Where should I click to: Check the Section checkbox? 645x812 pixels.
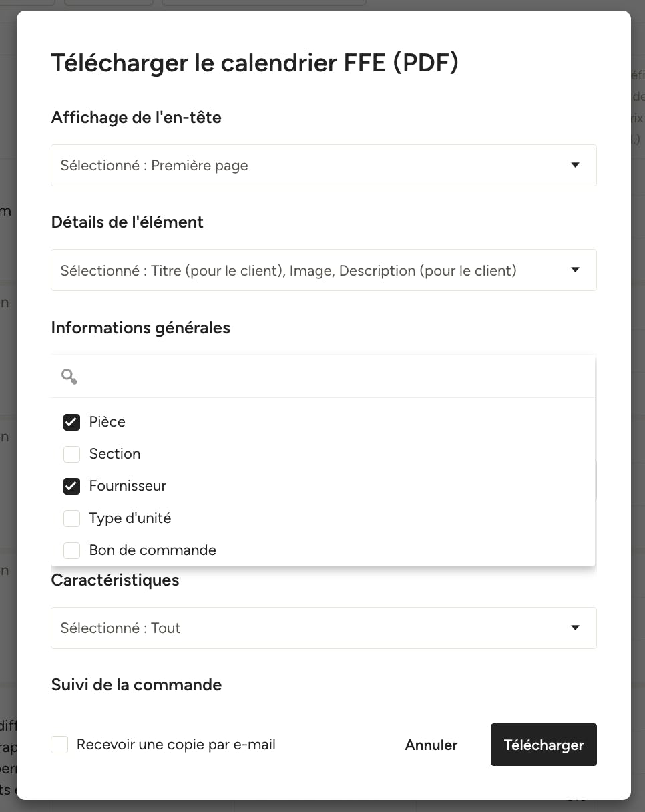(71, 454)
